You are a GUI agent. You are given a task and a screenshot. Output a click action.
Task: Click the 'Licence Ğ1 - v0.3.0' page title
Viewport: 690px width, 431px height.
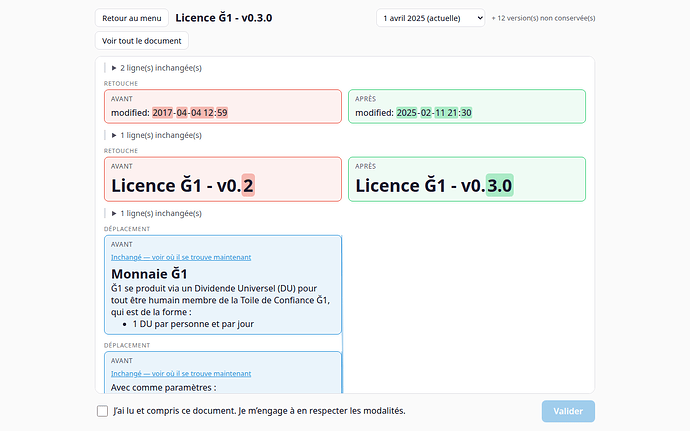click(224, 18)
